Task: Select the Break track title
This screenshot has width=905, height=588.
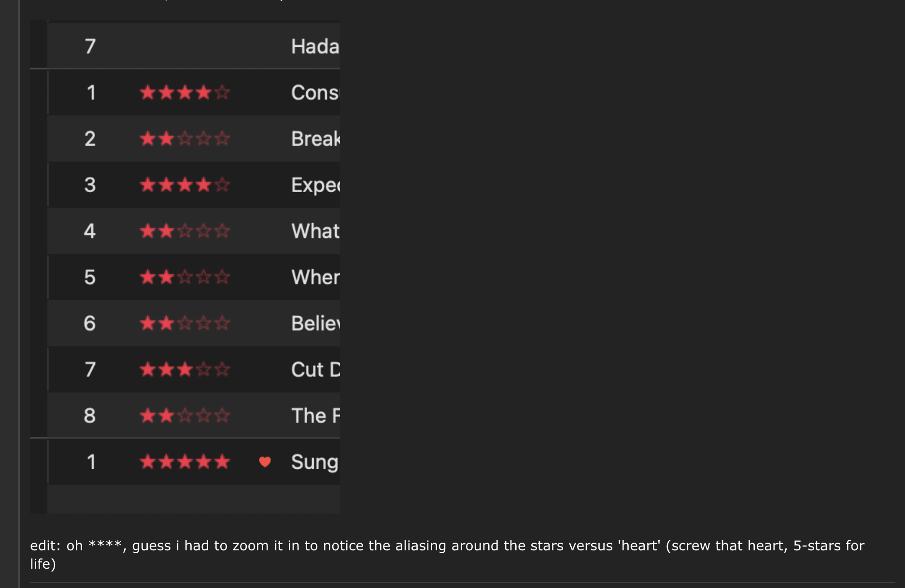Action: [315, 139]
